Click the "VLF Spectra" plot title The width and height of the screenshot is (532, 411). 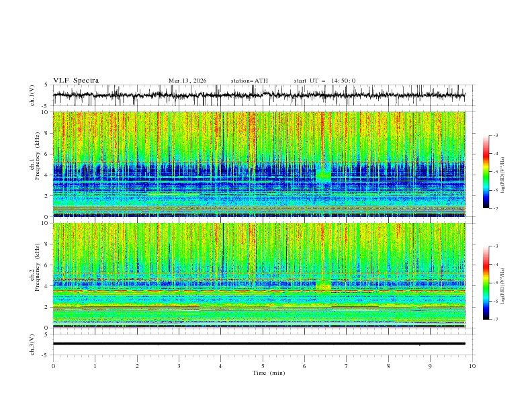[x=76, y=81]
